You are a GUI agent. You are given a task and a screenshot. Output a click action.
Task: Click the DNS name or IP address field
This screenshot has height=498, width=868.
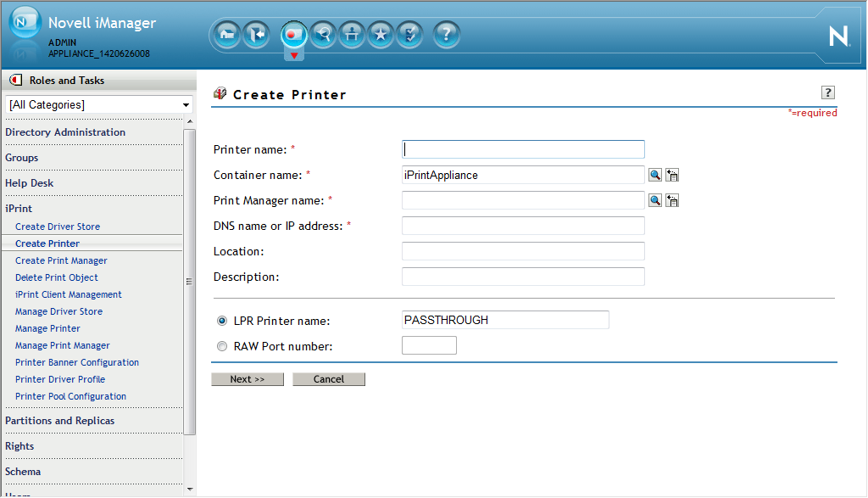[523, 226]
